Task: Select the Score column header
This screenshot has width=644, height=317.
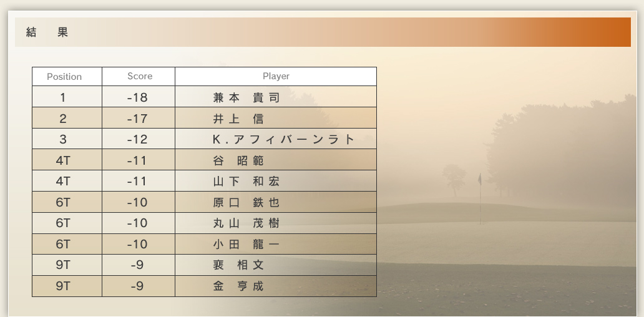Action: [x=140, y=76]
